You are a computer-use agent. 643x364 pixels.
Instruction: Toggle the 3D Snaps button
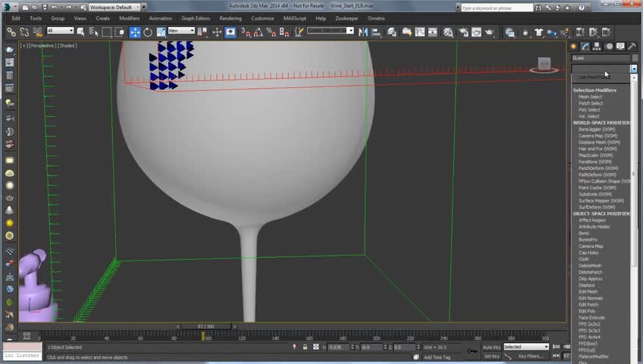point(246,32)
